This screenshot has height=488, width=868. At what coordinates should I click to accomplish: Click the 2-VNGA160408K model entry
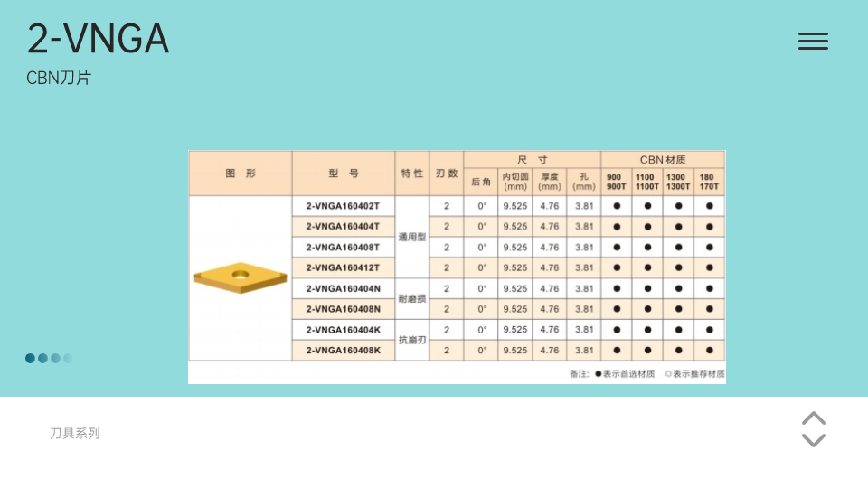pyautogui.click(x=343, y=350)
